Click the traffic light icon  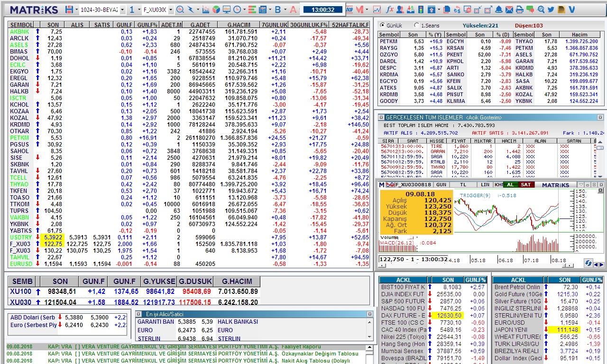click(421, 9)
